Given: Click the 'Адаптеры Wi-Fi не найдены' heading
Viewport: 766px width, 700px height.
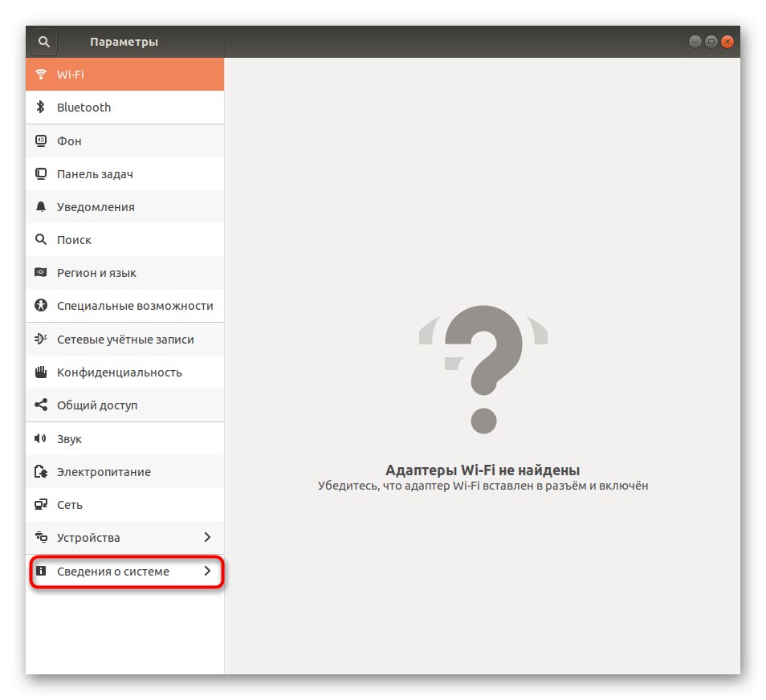Looking at the screenshot, I should tap(483, 470).
